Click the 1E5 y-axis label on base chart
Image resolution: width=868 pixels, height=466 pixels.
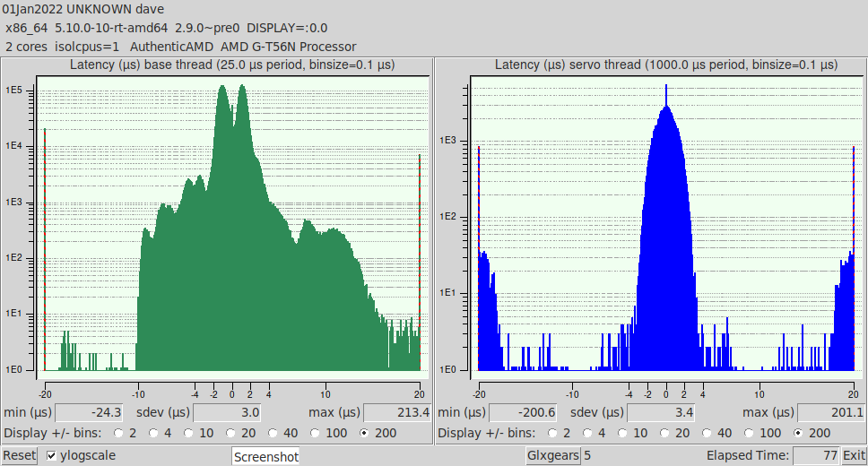pyautogui.click(x=13, y=91)
